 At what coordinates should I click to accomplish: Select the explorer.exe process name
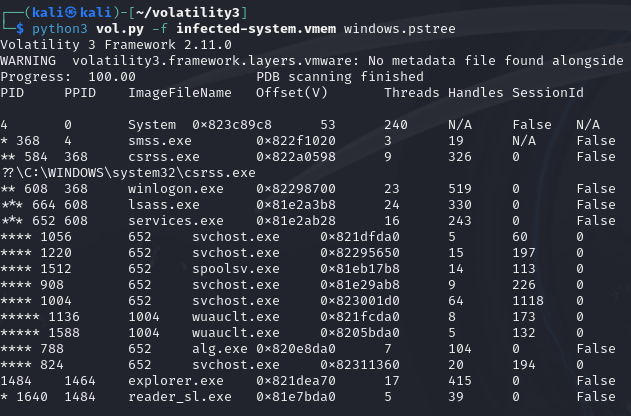(176, 381)
